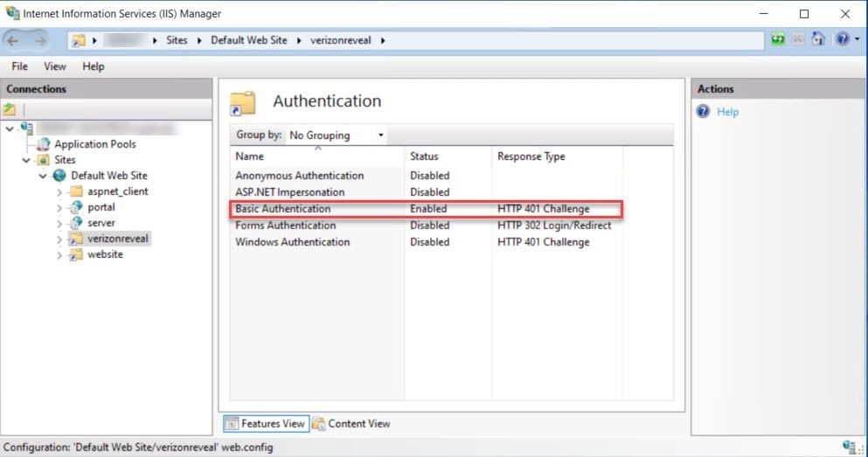Click the Application Pools icon
The height and width of the screenshot is (457, 868).
tap(43, 144)
